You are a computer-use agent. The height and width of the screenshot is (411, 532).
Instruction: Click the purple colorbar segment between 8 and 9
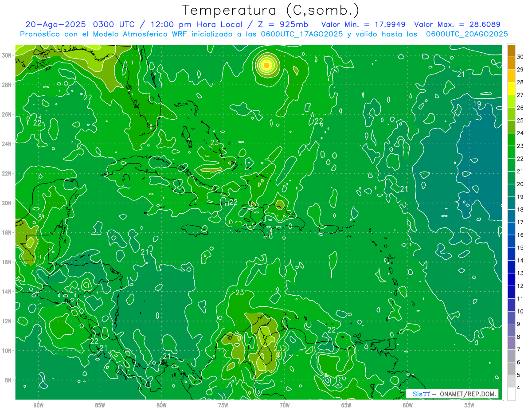511,330
